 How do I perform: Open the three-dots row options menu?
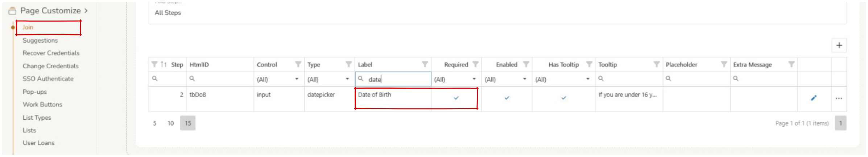[x=839, y=98]
